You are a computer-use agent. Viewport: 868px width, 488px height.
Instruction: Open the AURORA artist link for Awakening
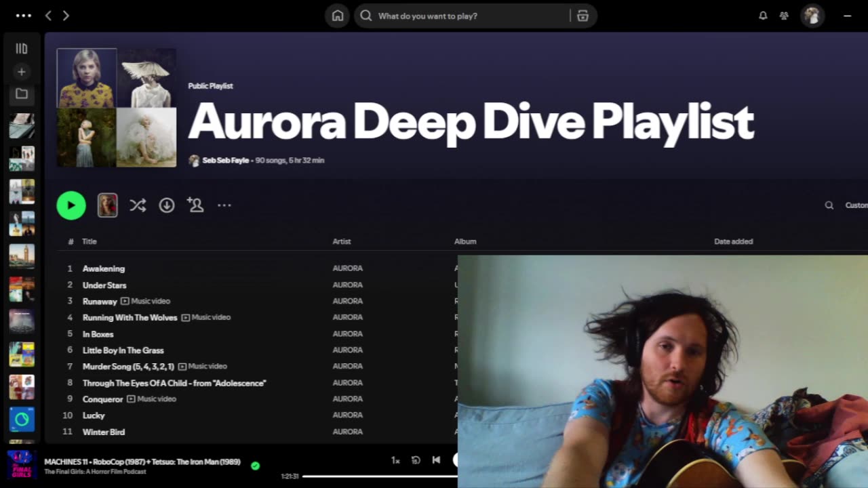click(347, 268)
